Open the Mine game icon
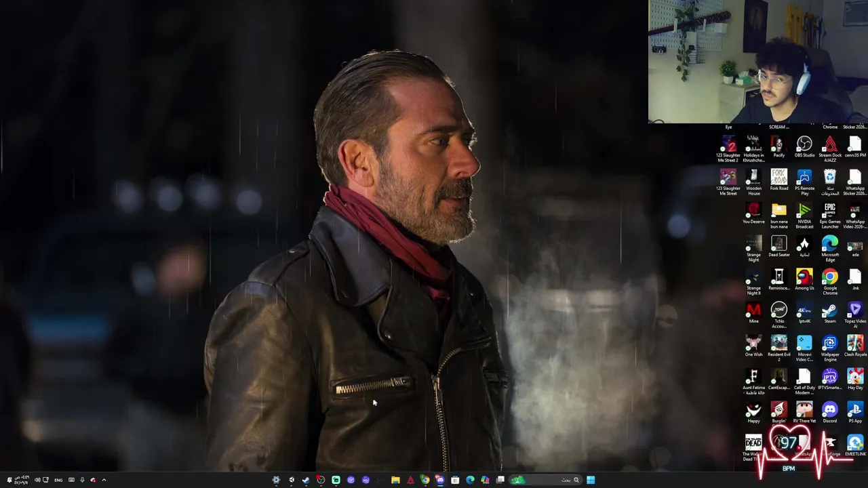This screenshot has height=488, width=868. 753,312
